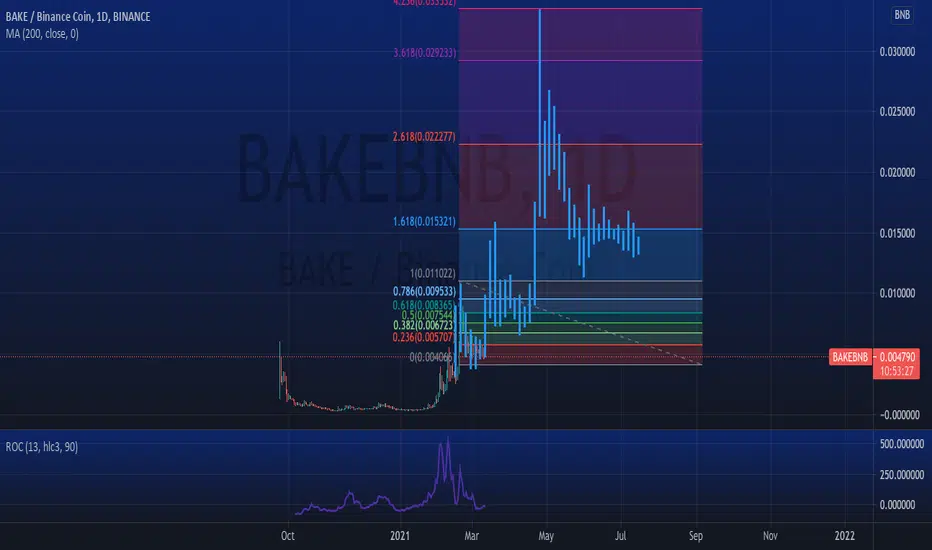
Task: Click the 0(0.004066) Fibonacci label
Action: coord(432,357)
